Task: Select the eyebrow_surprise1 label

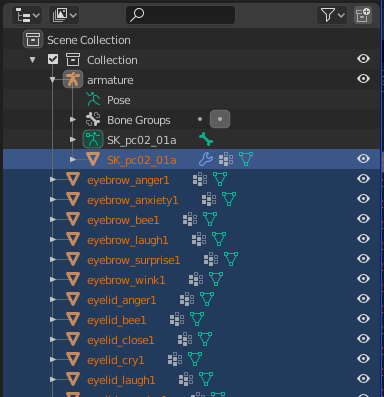Action: point(134,260)
